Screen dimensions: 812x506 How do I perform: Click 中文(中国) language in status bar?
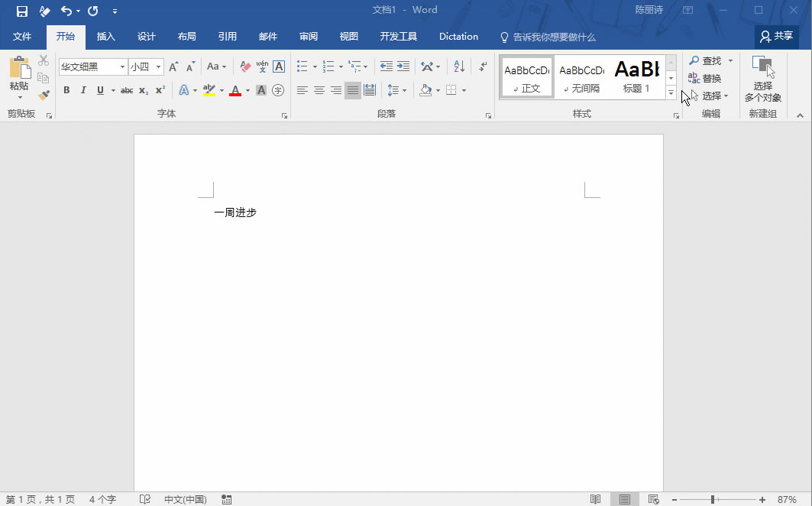click(186, 499)
